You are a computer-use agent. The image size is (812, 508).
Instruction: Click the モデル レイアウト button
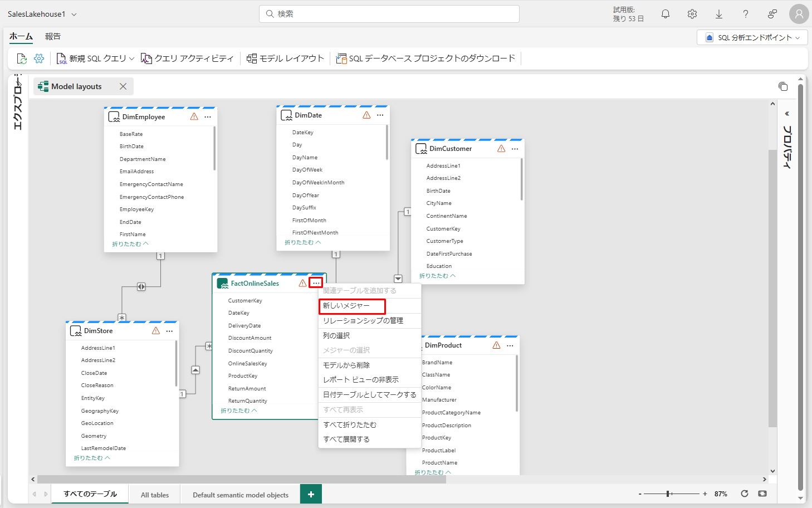click(x=285, y=58)
